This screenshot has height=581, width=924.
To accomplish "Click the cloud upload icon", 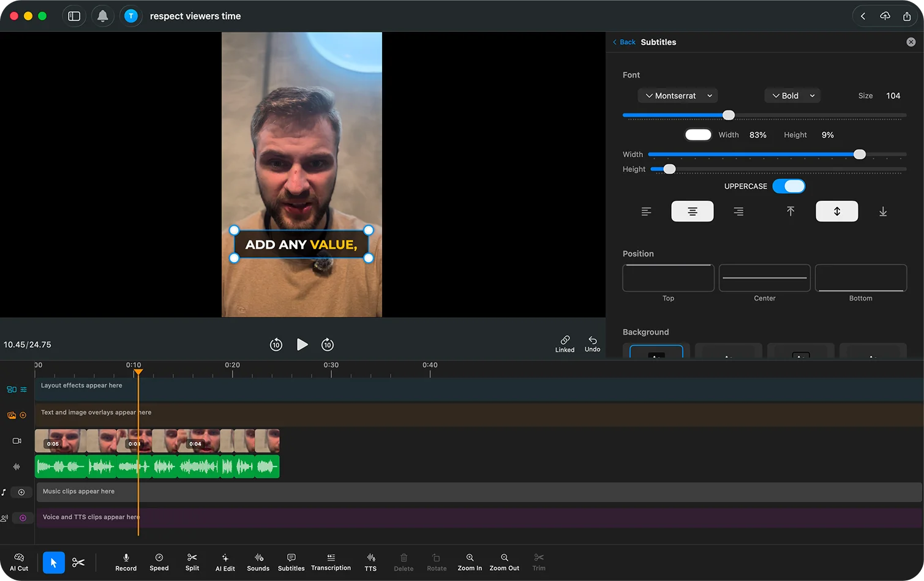I will [885, 16].
